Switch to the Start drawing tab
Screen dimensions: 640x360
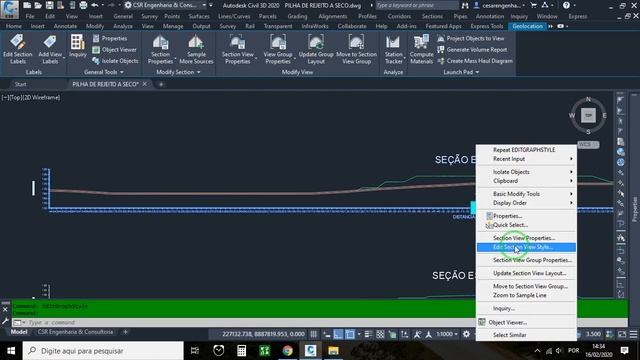(20, 84)
